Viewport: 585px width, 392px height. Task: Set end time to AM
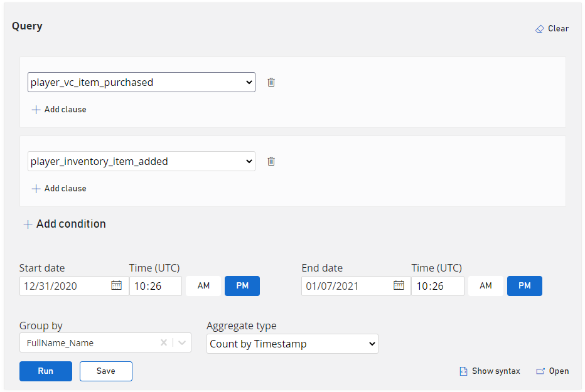(486, 286)
